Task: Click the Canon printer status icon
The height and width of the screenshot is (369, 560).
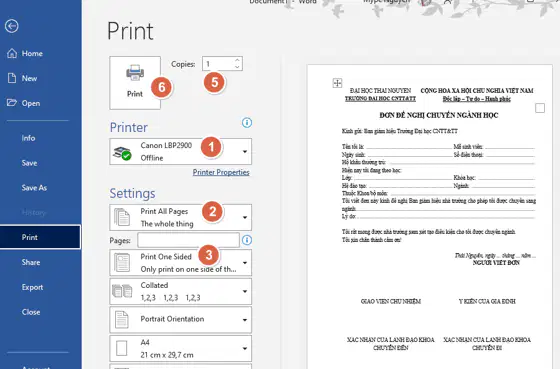Action: click(x=122, y=153)
